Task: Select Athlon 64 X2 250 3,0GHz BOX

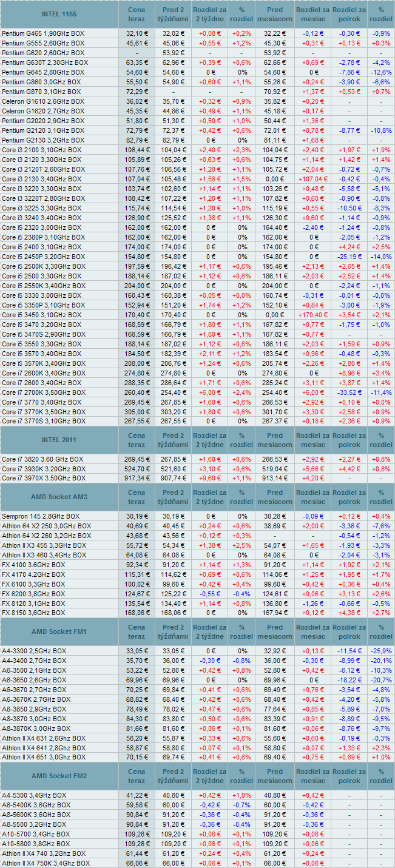Action: tap(47, 526)
